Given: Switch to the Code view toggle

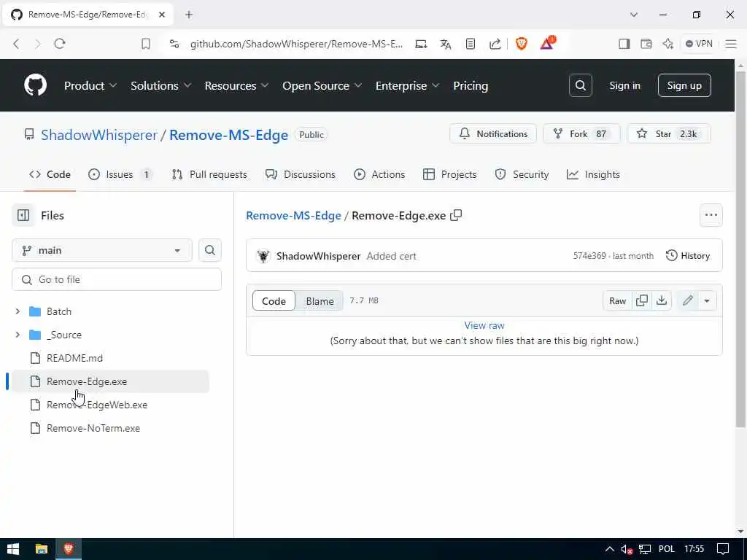Looking at the screenshot, I should point(274,301).
